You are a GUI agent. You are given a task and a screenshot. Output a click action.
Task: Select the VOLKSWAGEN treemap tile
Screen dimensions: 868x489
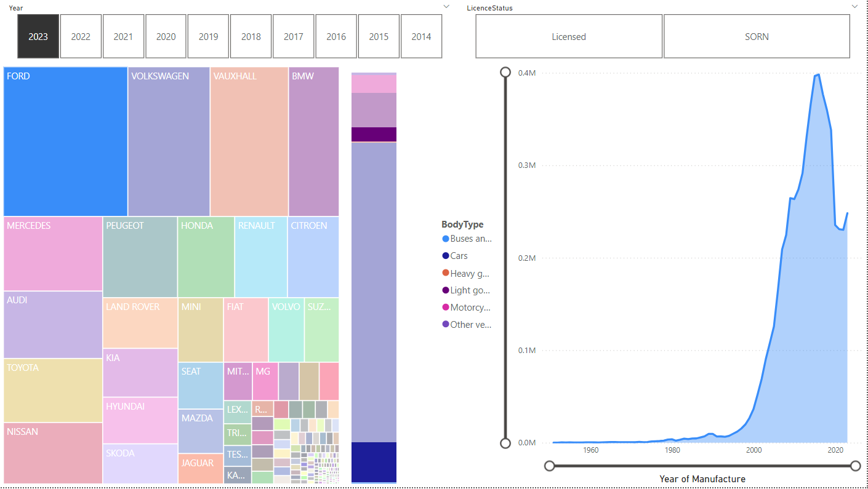point(169,141)
